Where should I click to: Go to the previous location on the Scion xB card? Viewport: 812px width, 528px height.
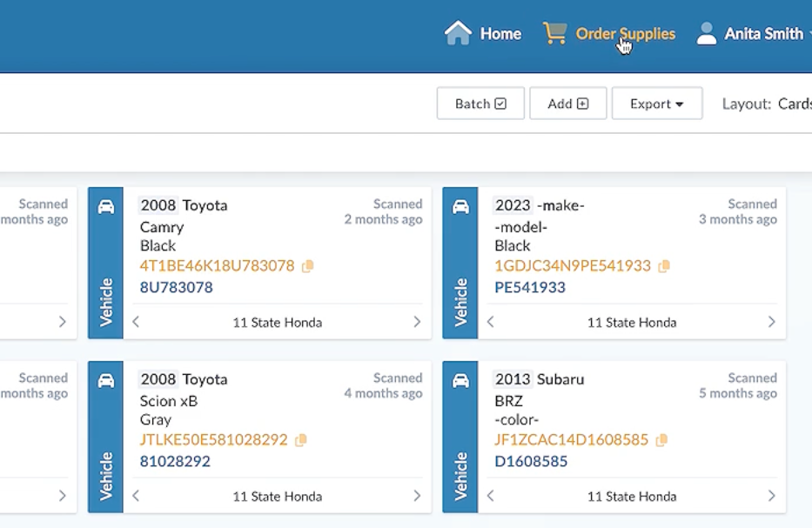(x=136, y=496)
